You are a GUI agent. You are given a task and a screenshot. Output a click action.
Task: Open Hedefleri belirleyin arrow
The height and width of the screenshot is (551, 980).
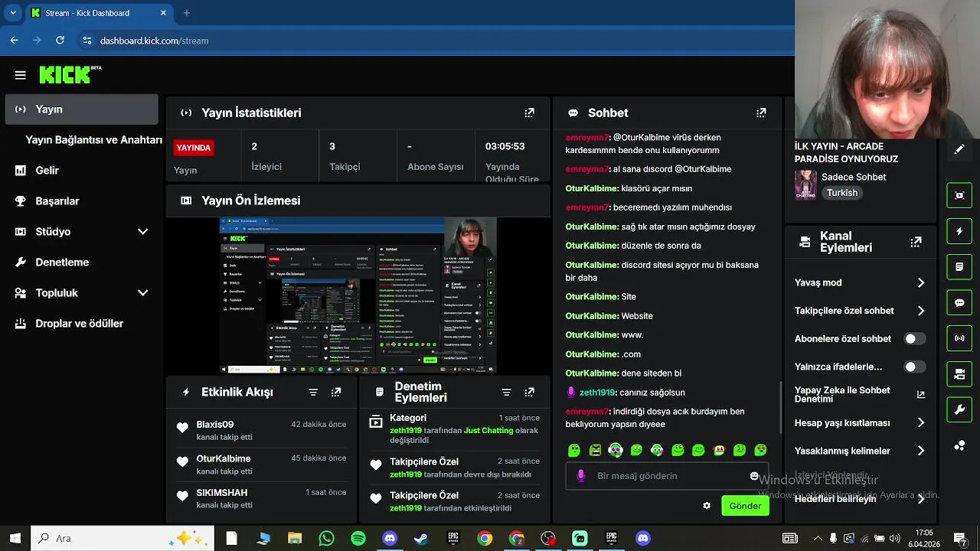point(921,499)
